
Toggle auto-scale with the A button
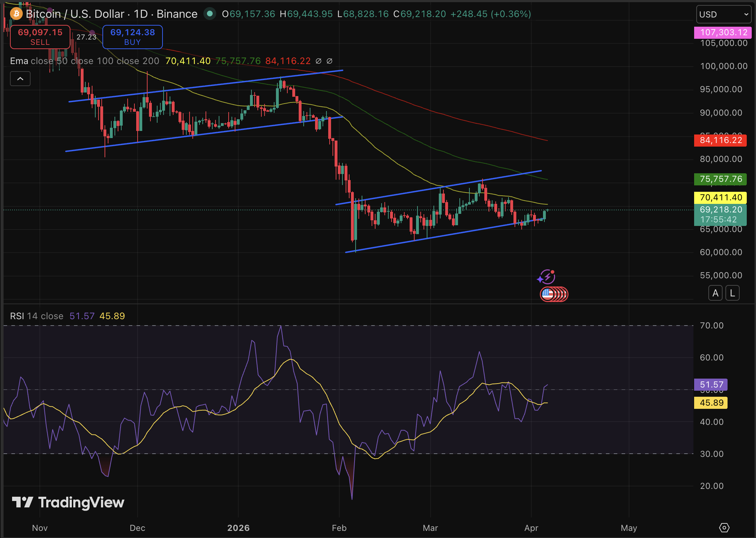point(715,292)
